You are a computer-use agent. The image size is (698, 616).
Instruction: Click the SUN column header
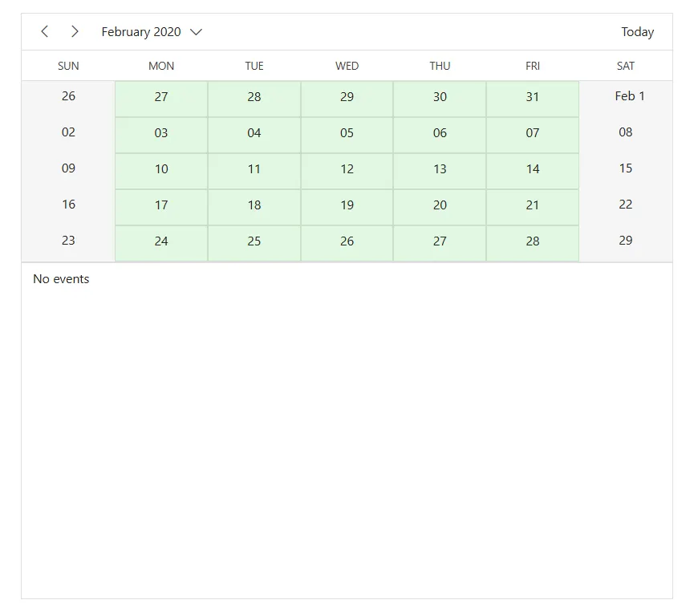pyautogui.click(x=68, y=66)
